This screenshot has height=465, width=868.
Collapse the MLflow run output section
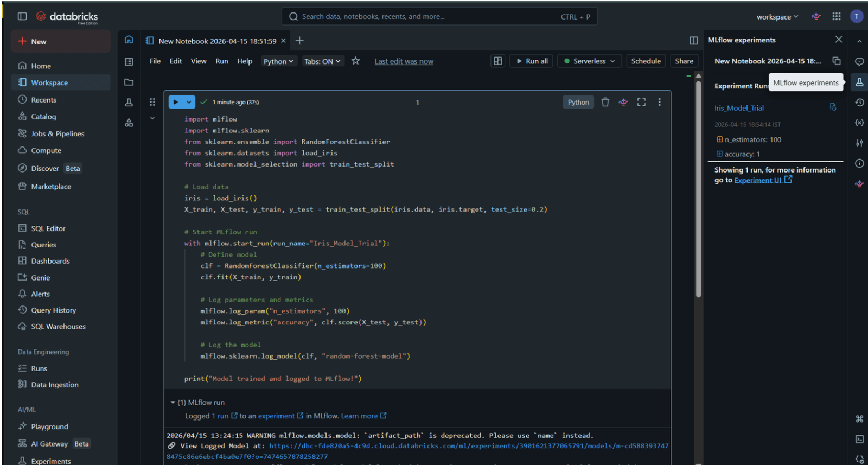pyautogui.click(x=173, y=403)
